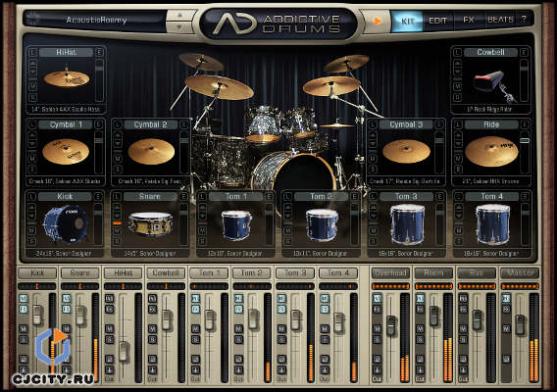Click the load button in the Cymbal 1 slot
Image resolution: width=557 pixels, height=392 pixels.
[x=32, y=124]
